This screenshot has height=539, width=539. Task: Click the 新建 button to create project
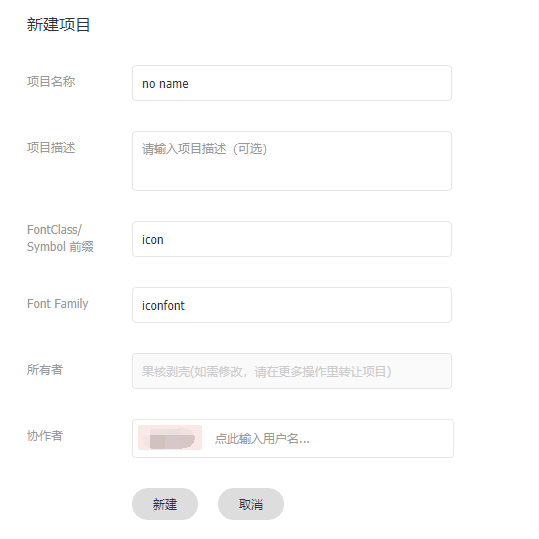click(165, 504)
